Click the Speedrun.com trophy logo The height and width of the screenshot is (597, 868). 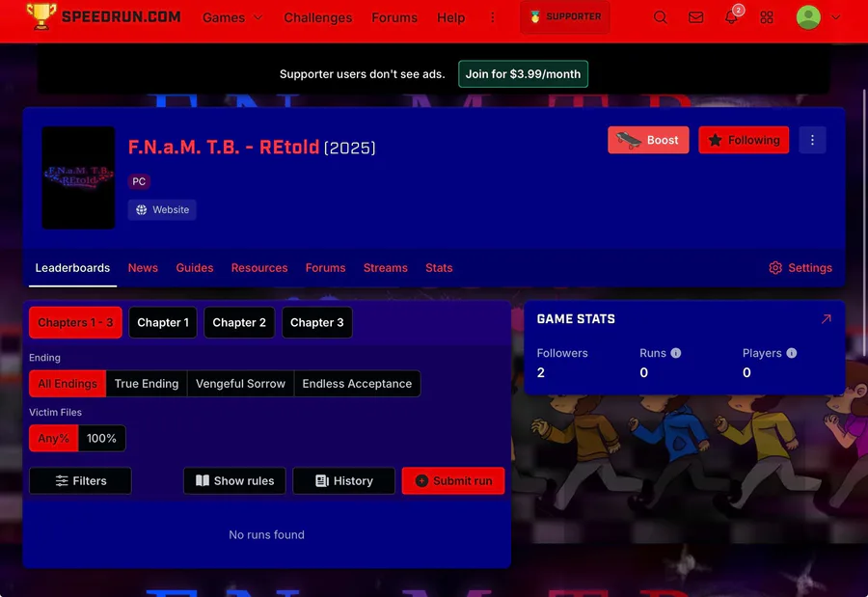click(41, 16)
